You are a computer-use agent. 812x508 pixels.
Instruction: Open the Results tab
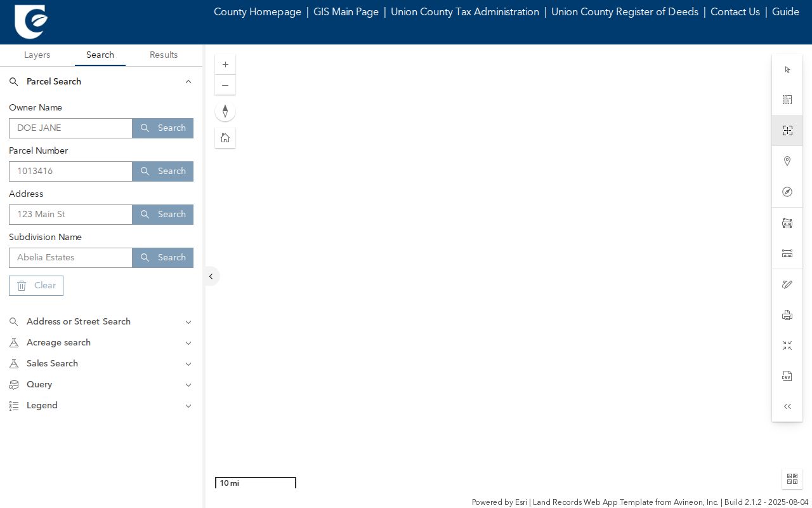point(164,55)
